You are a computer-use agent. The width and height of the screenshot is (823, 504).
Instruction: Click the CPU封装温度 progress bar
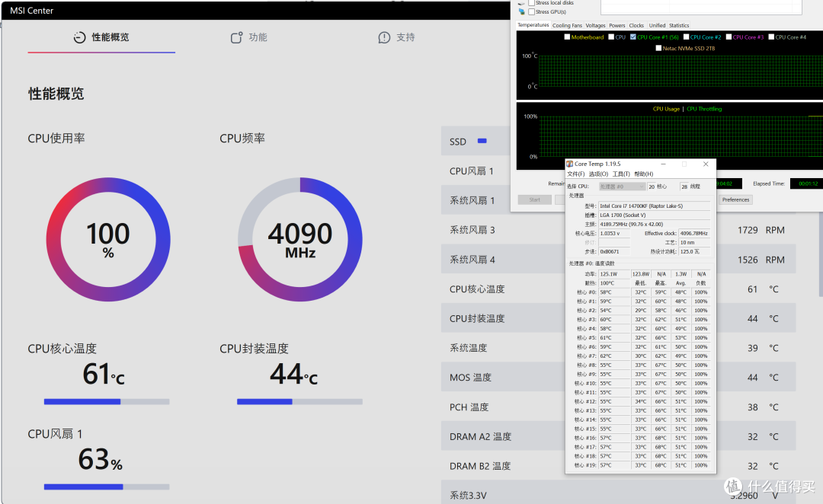point(299,402)
